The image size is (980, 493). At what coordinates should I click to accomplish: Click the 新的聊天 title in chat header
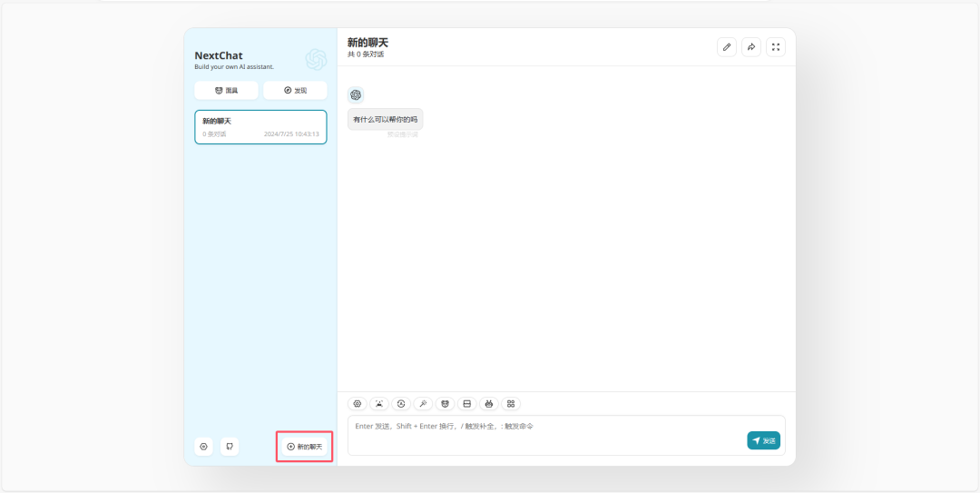368,43
